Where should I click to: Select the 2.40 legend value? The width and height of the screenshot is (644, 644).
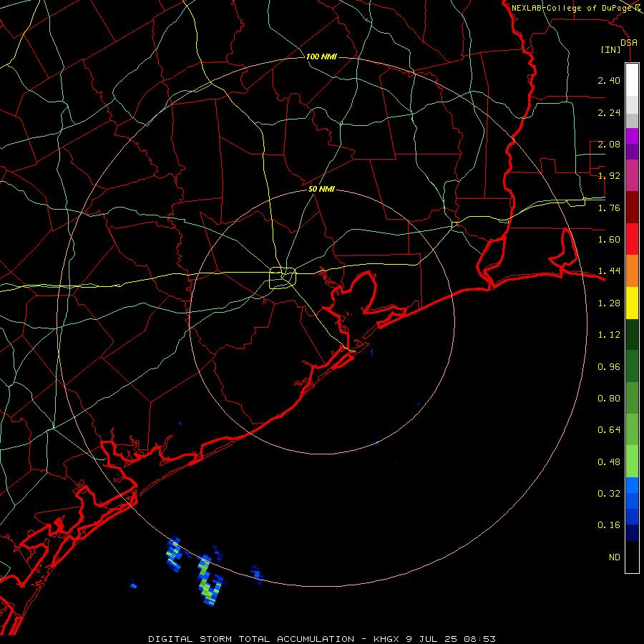click(609, 80)
